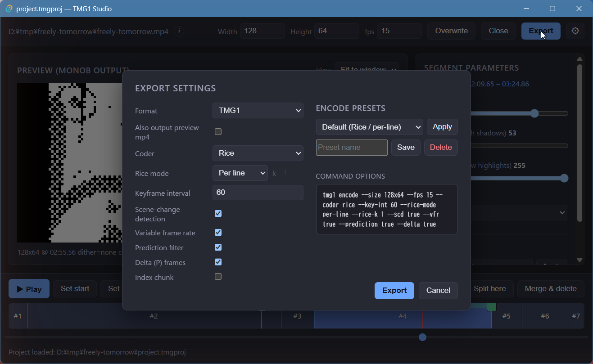
Task: Click the SEGMENT PARAMETERS heading
Action: tap(471, 67)
